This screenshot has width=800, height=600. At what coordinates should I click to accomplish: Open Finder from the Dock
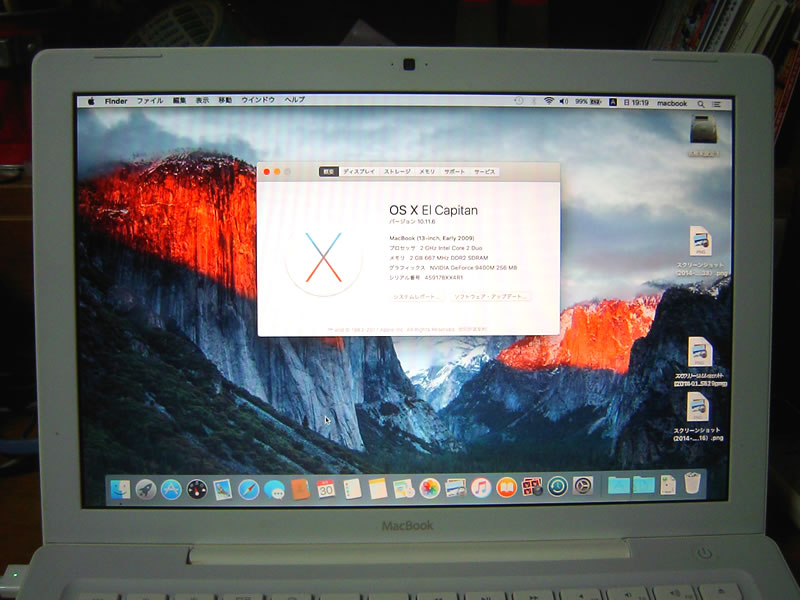tap(120, 489)
